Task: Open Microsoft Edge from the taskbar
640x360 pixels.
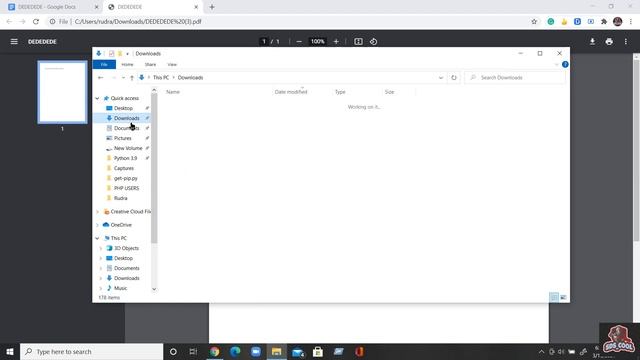Action: click(235, 351)
